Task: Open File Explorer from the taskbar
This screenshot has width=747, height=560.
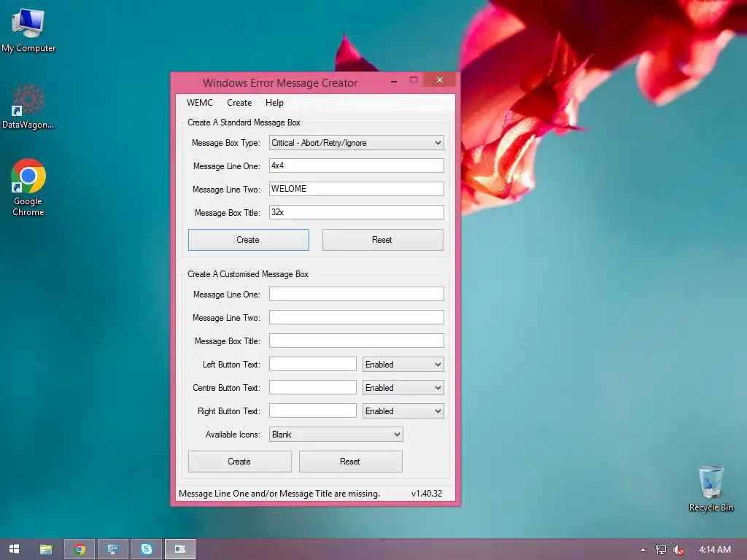Action: tap(46, 549)
